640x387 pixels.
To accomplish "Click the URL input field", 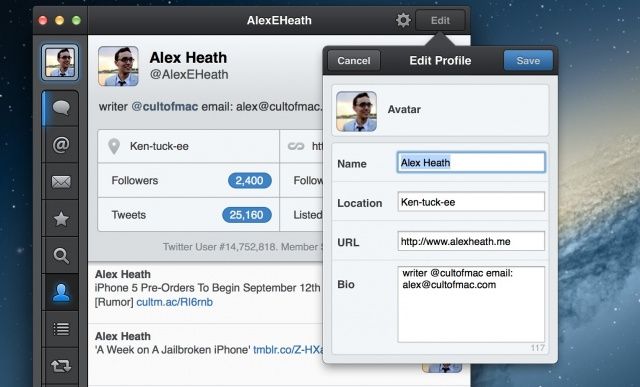I will click(471, 241).
